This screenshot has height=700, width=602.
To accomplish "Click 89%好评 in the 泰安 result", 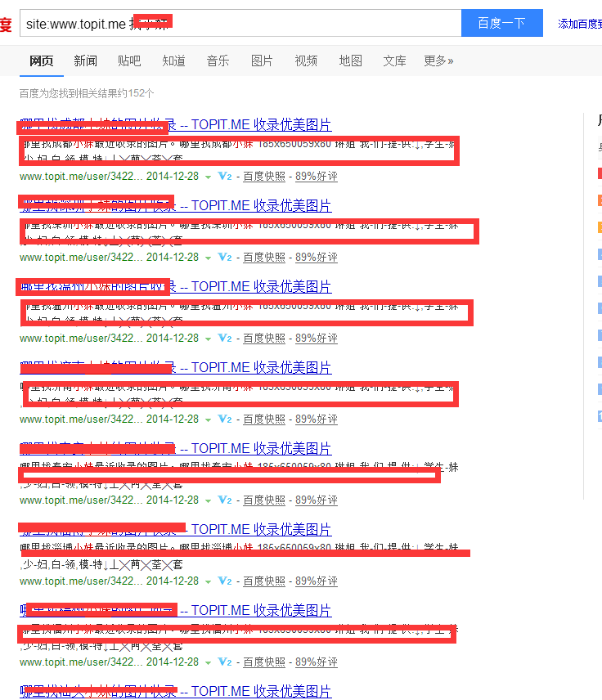I will [317, 500].
